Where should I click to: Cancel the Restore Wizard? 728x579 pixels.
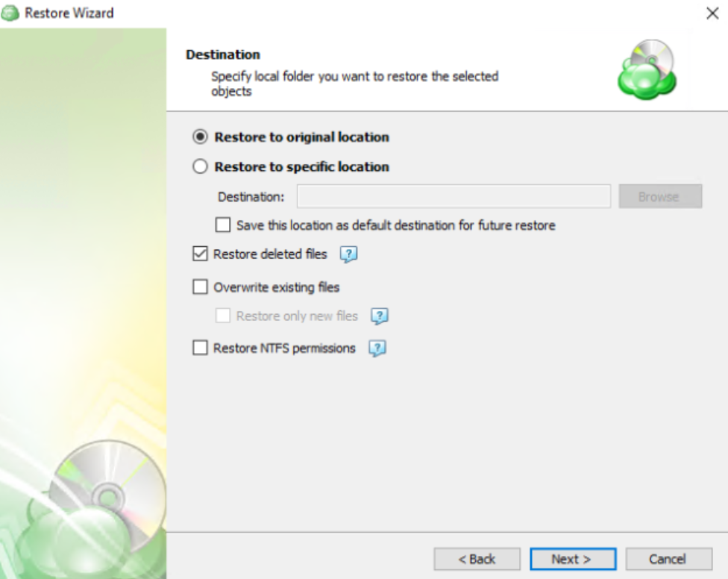click(x=668, y=559)
